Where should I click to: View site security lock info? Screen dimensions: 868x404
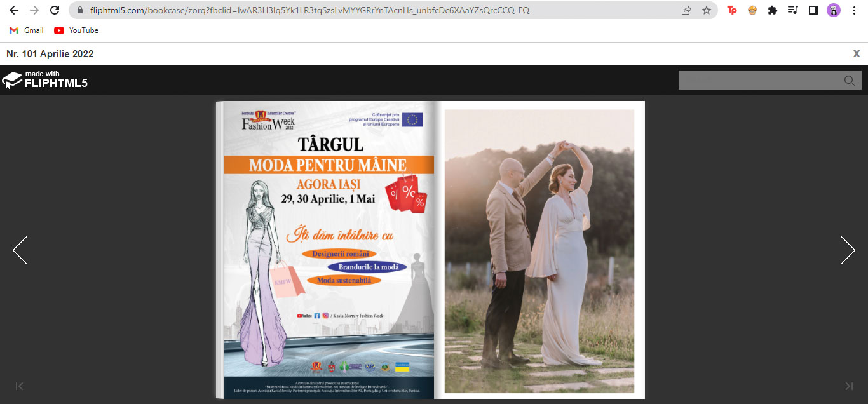[x=80, y=10]
